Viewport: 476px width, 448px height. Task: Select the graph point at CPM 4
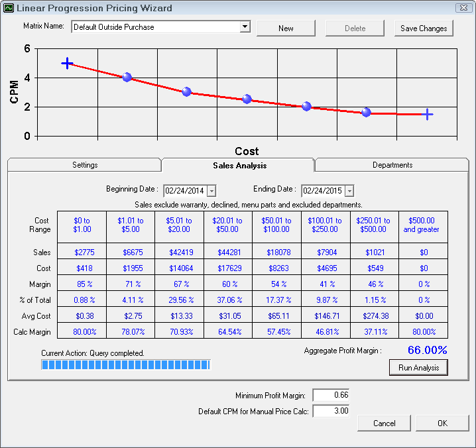point(127,78)
